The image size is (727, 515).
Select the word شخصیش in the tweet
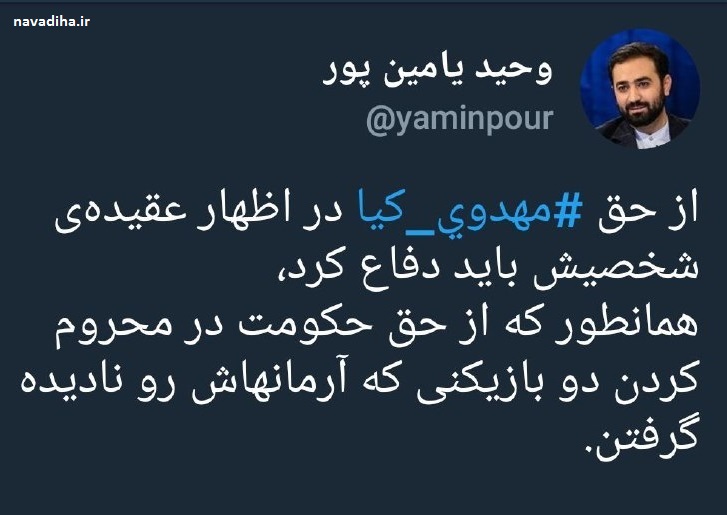[x=617, y=271]
